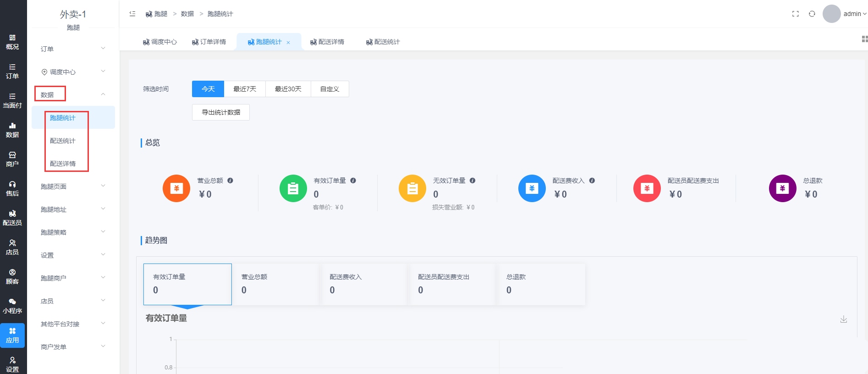Collapse the side menu with fold icon
Image resolution: width=868 pixels, height=374 pixels.
[x=132, y=14]
